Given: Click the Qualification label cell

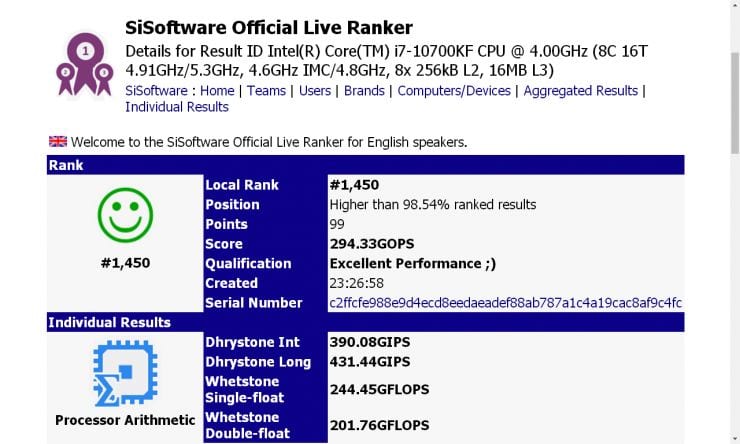Looking at the screenshot, I should click(265, 264).
